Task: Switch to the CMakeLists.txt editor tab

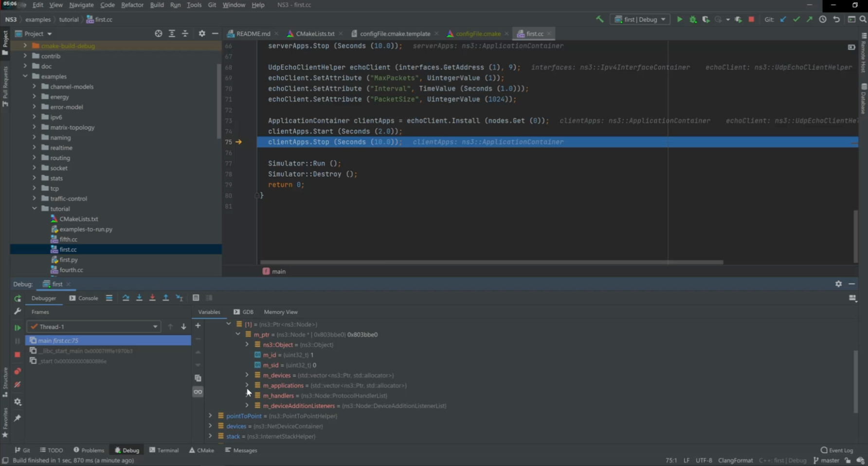Action: click(315, 34)
